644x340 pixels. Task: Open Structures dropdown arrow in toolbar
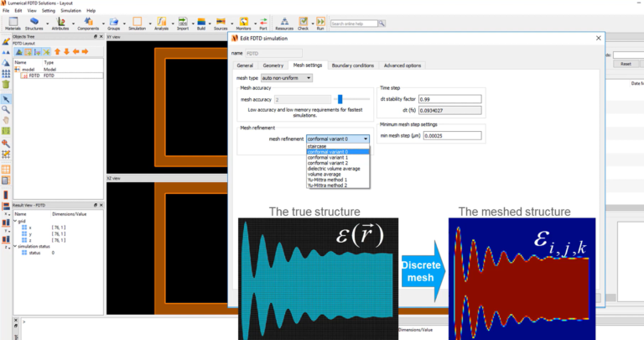coord(47,24)
